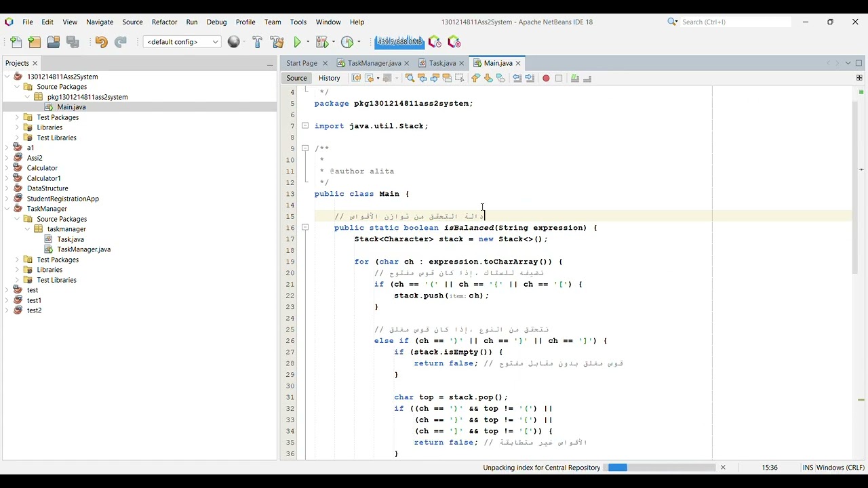Clean and Build project with broom icon
Viewport: 868px width, 488px height.
coord(277,42)
